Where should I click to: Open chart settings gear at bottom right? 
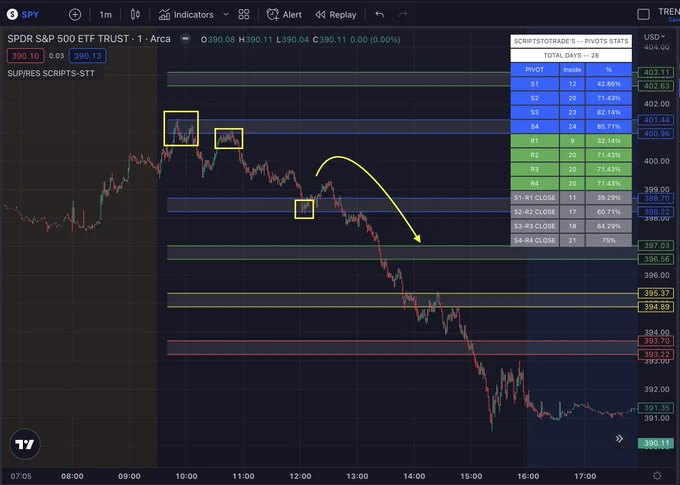657,475
